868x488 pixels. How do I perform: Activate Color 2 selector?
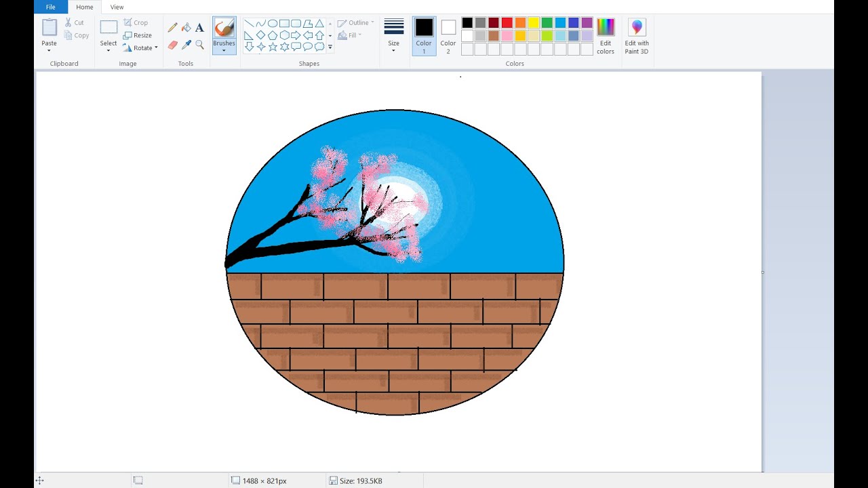click(448, 37)
